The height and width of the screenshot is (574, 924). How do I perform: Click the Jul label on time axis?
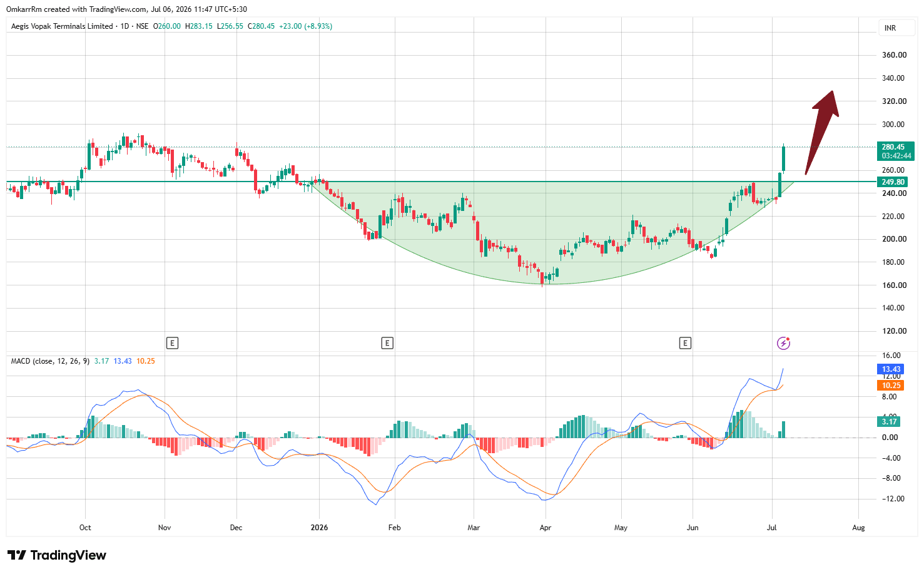click(x=772, y=528)
